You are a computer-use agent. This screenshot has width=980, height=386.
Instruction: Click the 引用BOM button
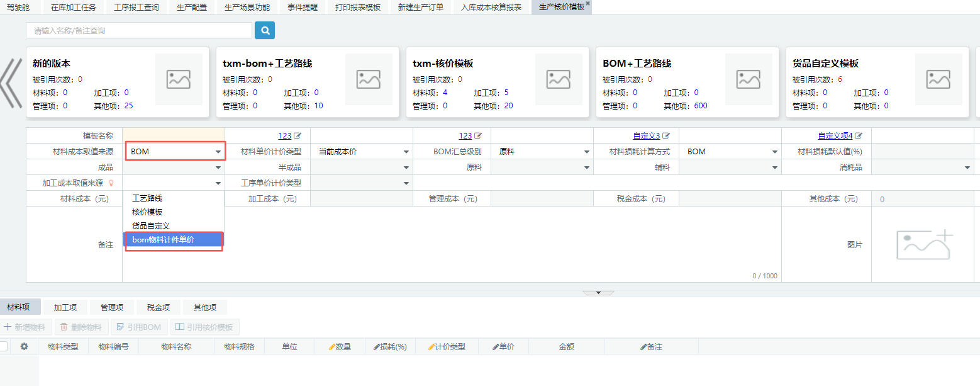click(x=140, y=327)
